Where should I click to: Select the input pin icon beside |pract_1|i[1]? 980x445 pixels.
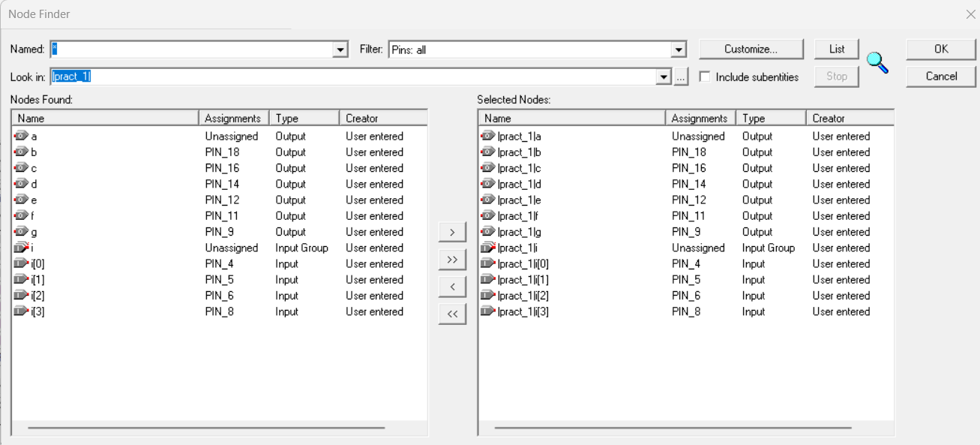tap(488, 280)
